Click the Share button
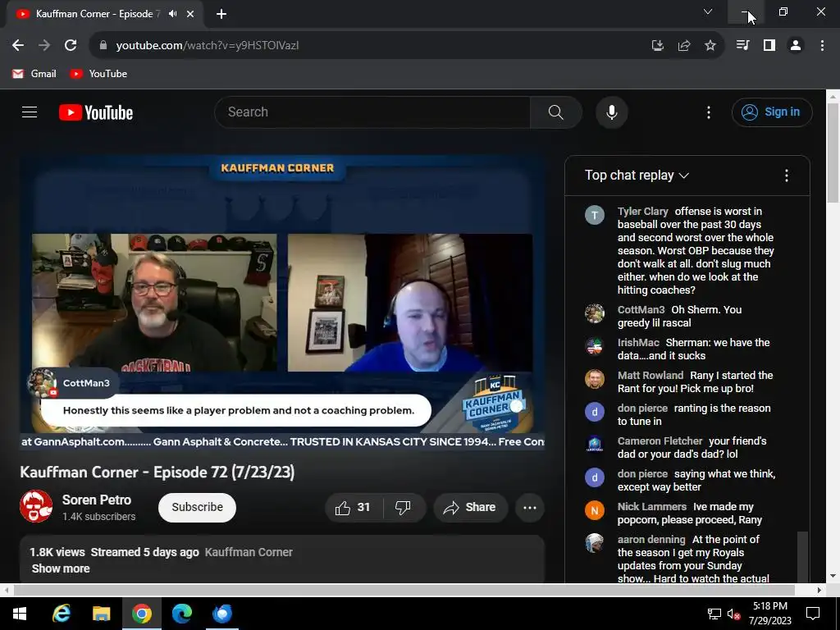The height and width of the screenshot is (630, 840). point(470,507)
